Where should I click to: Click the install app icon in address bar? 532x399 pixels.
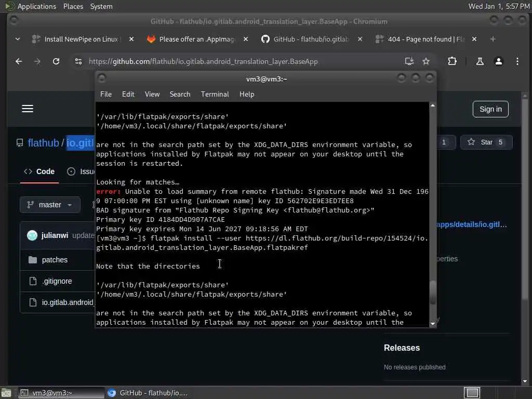tap(409, 61)
